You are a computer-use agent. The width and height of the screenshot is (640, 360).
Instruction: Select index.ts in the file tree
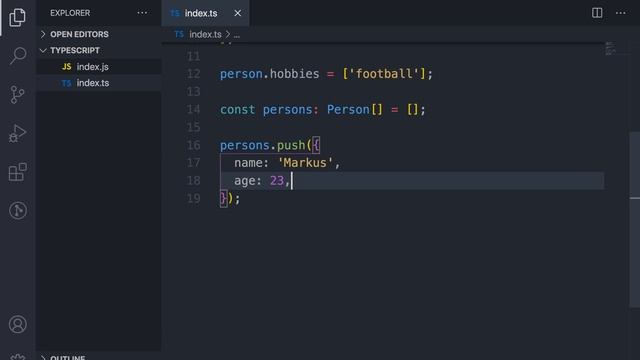point(99,83)
